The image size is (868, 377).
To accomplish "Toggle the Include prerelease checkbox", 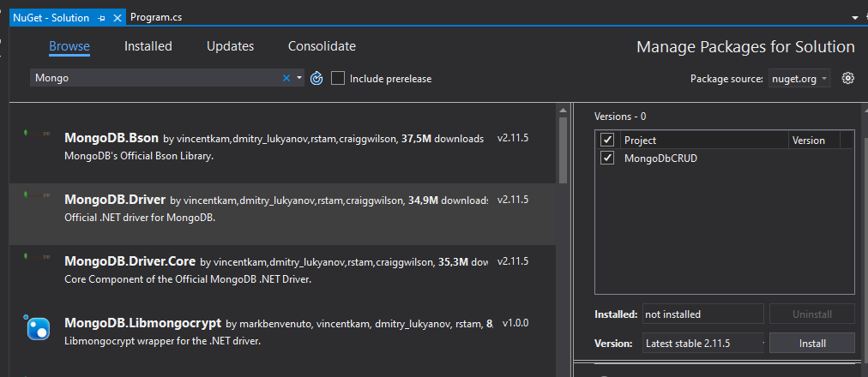I will point(338,78).
